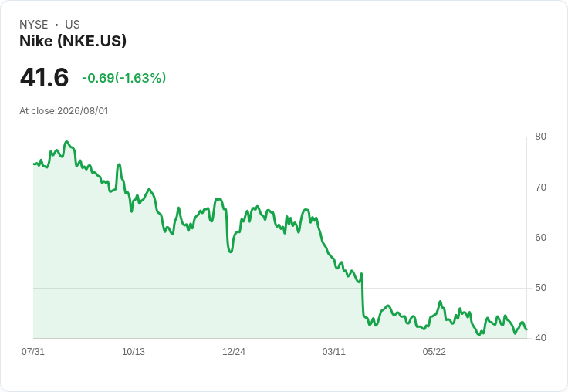Click the 40 price axis label
The height and width of the screenshot is (392, 568).
point(540,338)
